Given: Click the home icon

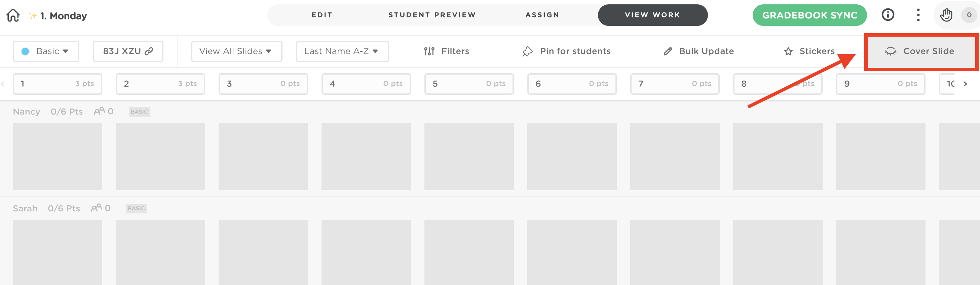Looking at the screenshot, I should pyautogui.click(x=13, y=15).
